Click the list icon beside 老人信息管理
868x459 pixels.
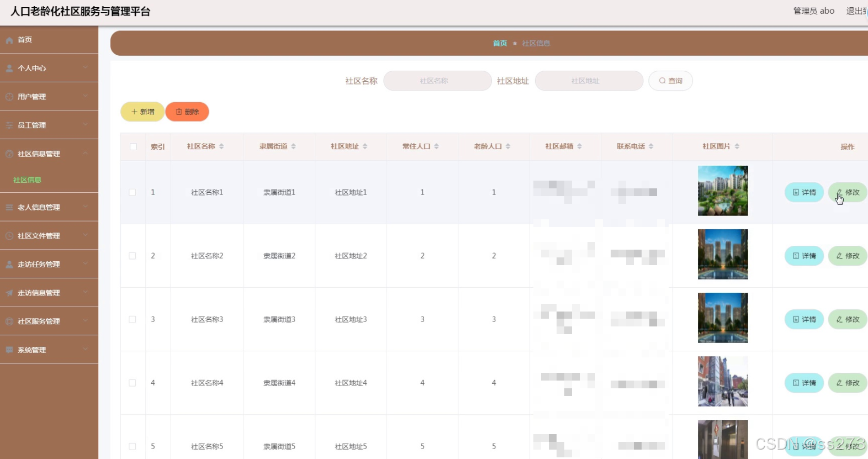click(9, 208)
